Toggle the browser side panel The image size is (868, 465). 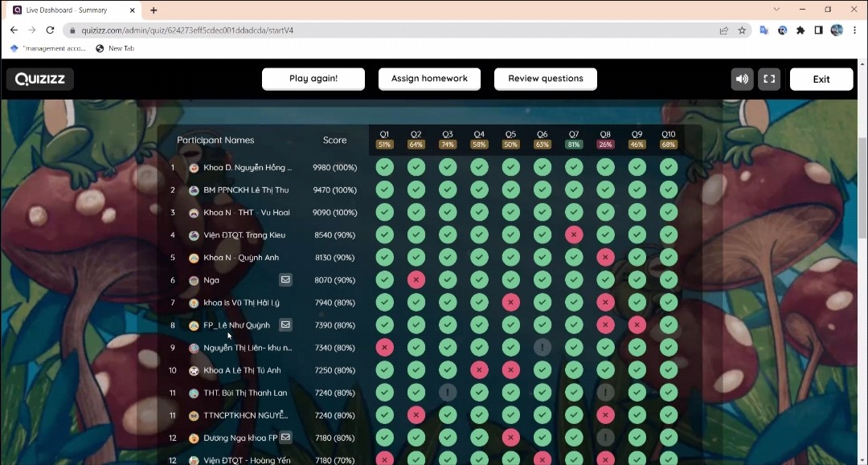[x=818, y=31]
